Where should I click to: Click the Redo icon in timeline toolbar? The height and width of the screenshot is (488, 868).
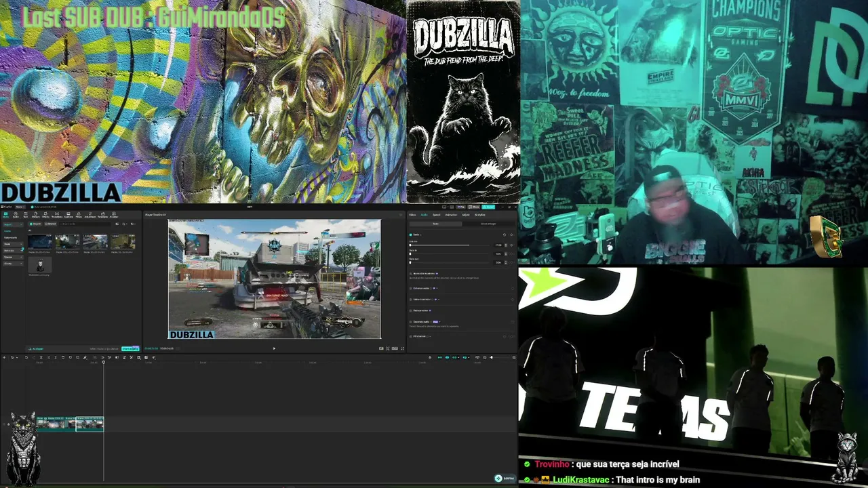(x=33, y=357)
